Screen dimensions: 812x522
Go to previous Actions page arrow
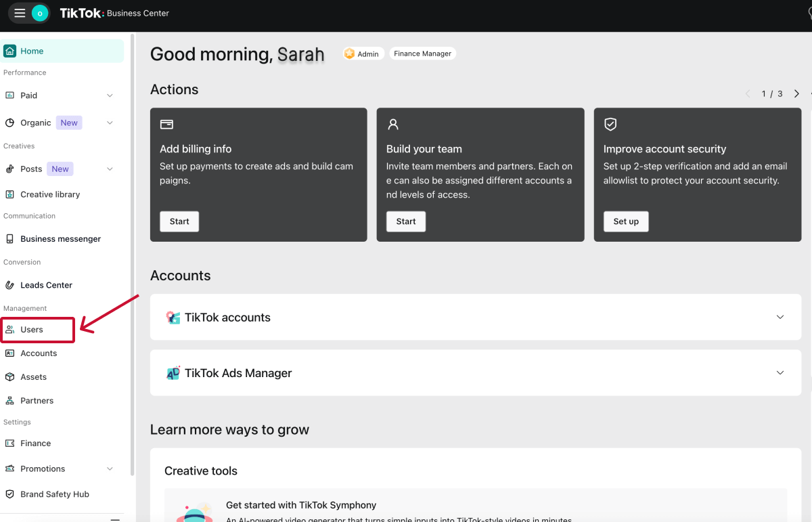pyautogui.click(x=748, y=93)
